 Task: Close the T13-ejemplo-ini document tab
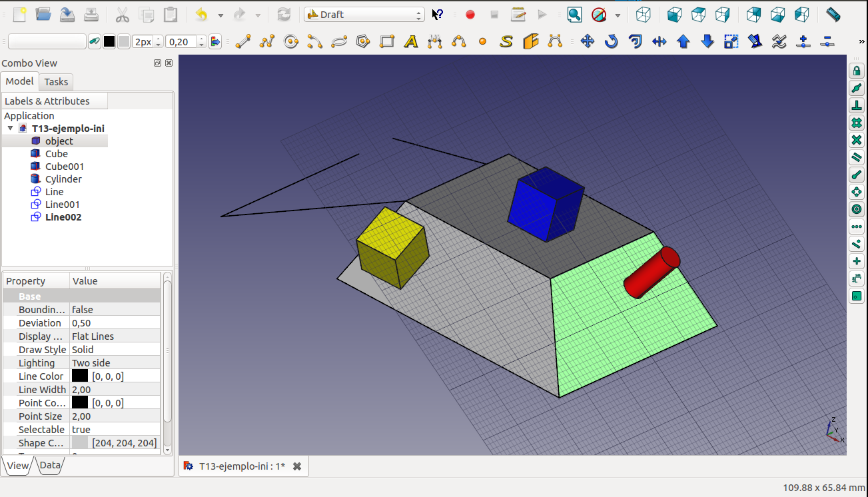pyautogui.click(x=297, y=466)
